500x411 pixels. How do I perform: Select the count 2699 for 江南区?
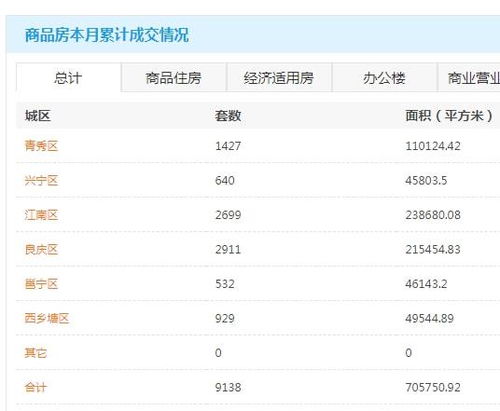(228, 215)
